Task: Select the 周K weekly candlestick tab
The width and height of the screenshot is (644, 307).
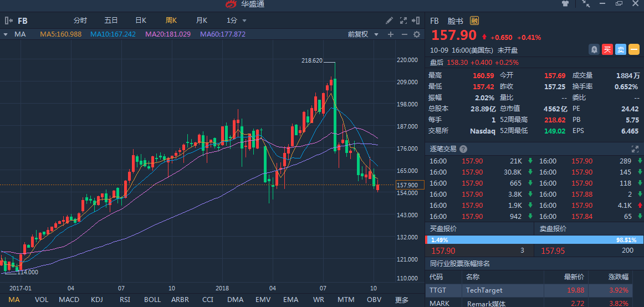Action: [171, 21]
